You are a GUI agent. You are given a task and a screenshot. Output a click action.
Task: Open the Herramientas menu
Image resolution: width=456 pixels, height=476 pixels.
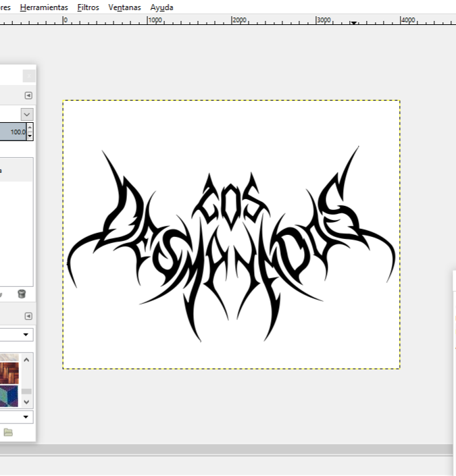point(44,7)
